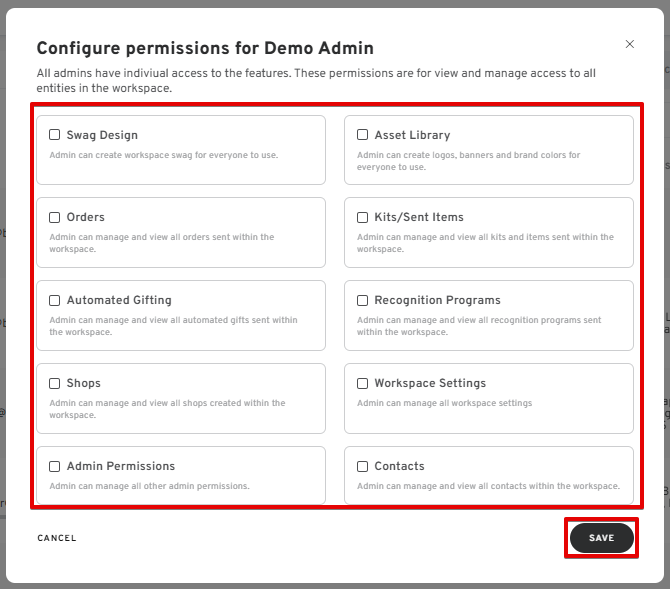This screenshot has height=589, width=670.
Task: Click the Recognition Programs card description
Action: [x=479, y=326]
